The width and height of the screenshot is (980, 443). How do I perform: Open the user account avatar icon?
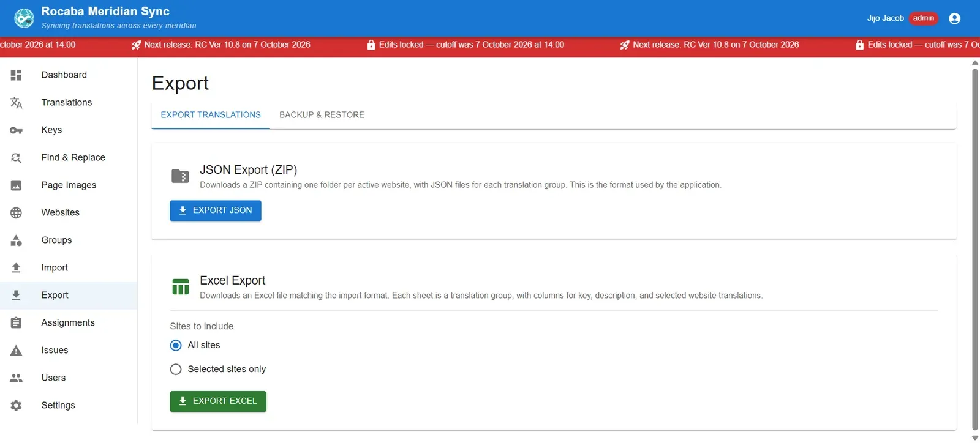(x=954, y=18)
